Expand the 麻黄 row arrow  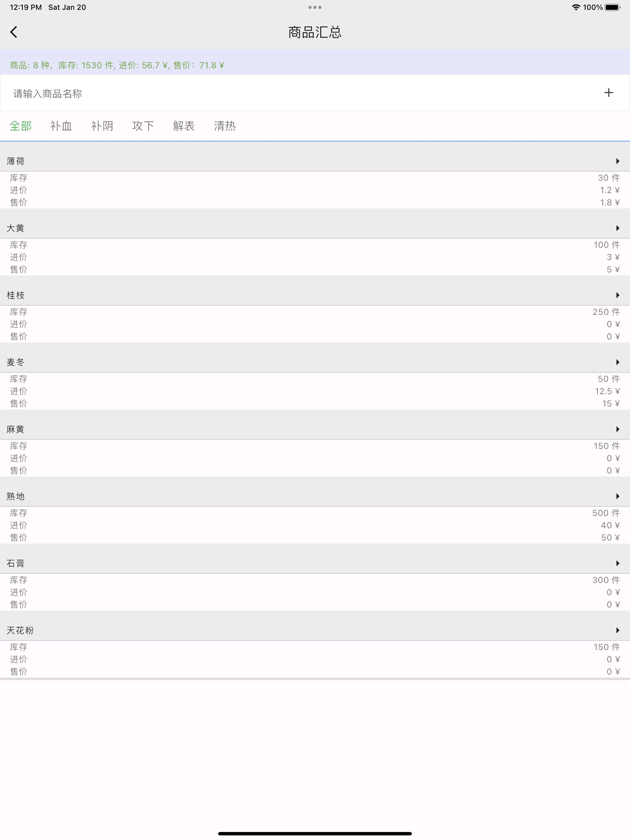pos(618,429)
